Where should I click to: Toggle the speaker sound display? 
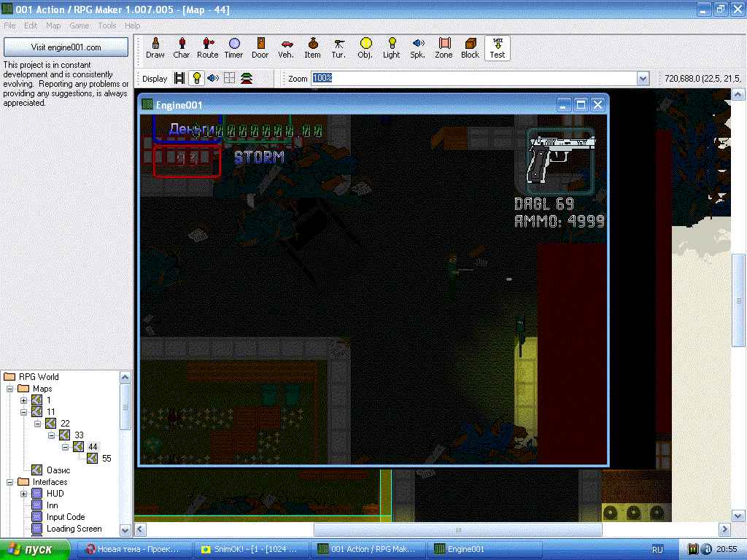pos(213,79)
